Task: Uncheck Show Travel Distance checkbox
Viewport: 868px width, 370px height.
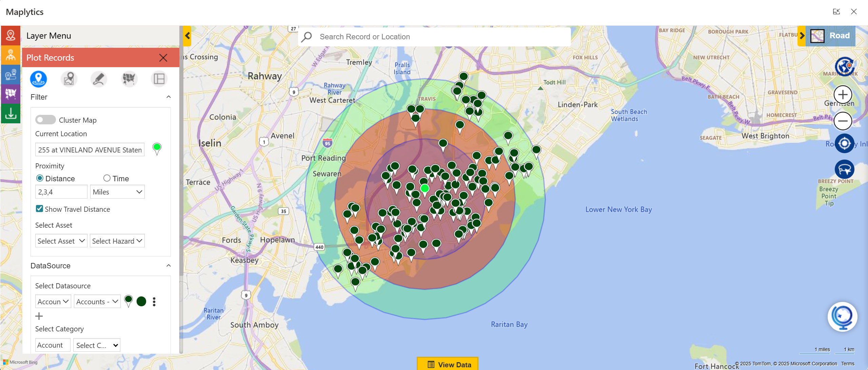Action: click(x=40, y=209)
